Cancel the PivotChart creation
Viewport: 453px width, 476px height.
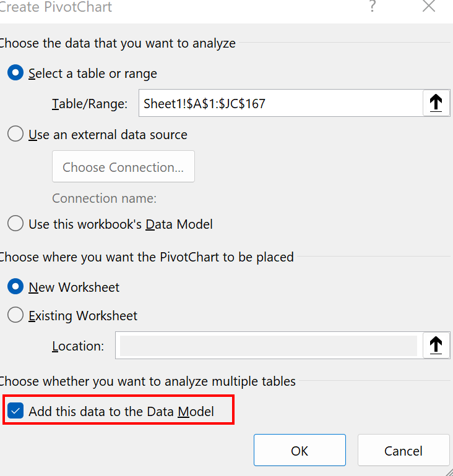[403, 451]
